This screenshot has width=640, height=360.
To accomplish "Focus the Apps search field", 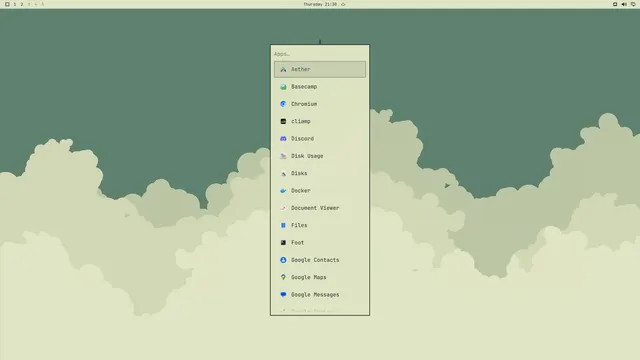I will (x=320, y=54).
